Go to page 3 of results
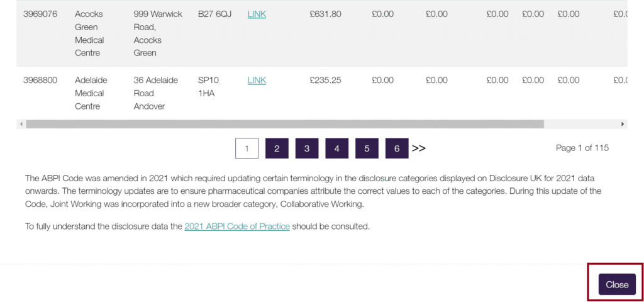The height and width of the screenshot is (302, 644). (x=307, y=148)
